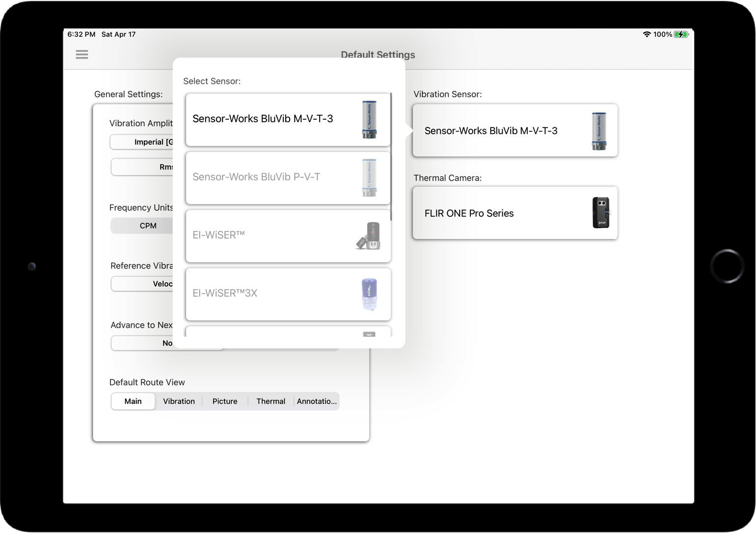This screenshot has width=756, height=533.
Task: Switch default route view to Vibration
Action: point(179,401)
